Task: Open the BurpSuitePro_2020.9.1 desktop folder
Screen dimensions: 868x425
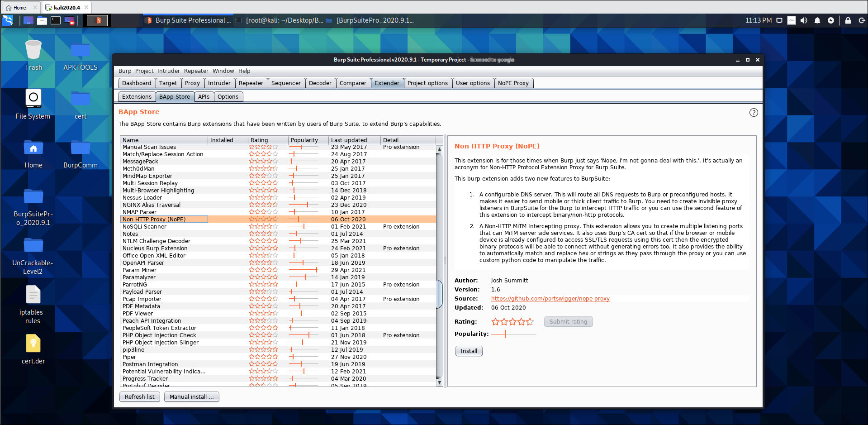Action: 33,207
